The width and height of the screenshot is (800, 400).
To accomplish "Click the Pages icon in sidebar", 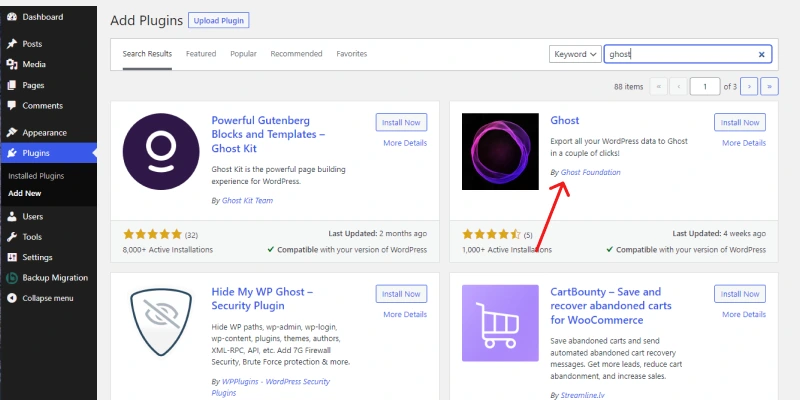I will [x=12, y=85].
